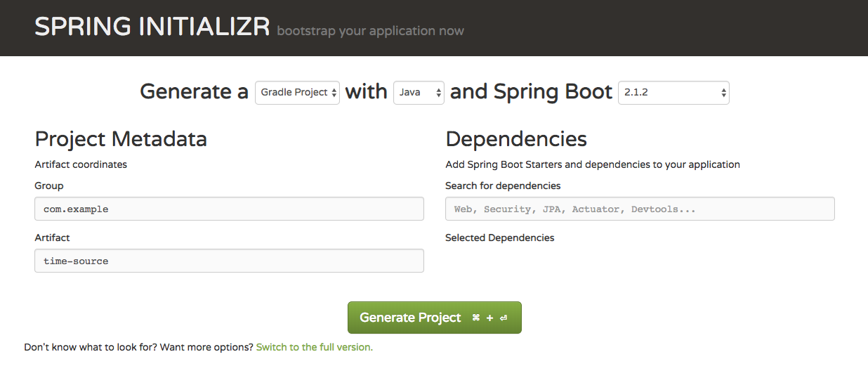Click the Group label

[x=49, y=185]
